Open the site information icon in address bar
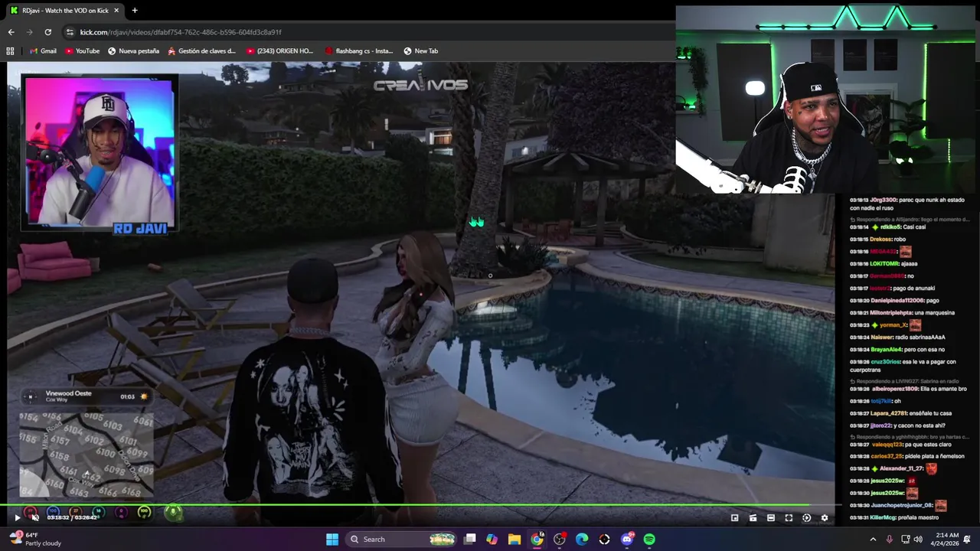980x551 pixels. pos(70,32)
